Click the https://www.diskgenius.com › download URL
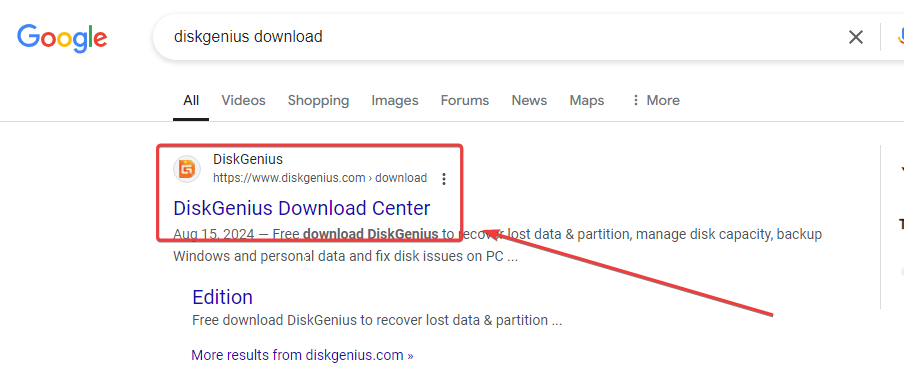The image size is (904, 382). point(320,178)
